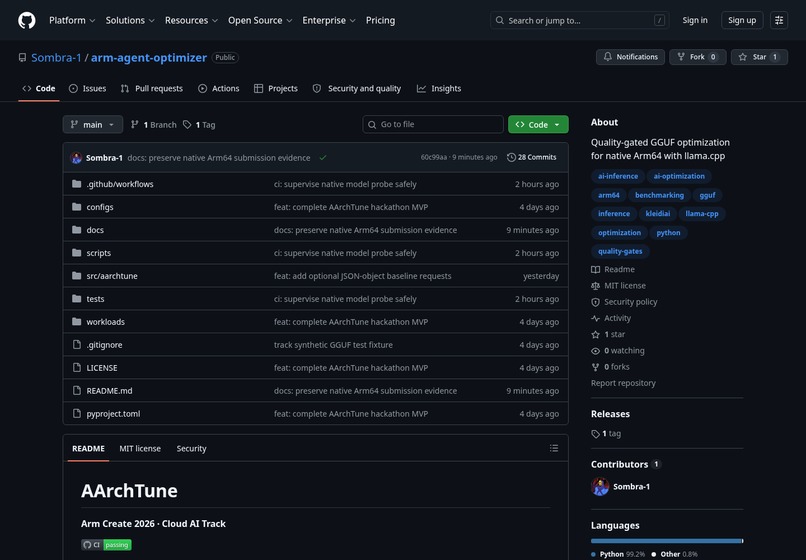This screenshot has width=806, height=560.
Task: Expand the green Code dropdown
Action: [538, 124]
